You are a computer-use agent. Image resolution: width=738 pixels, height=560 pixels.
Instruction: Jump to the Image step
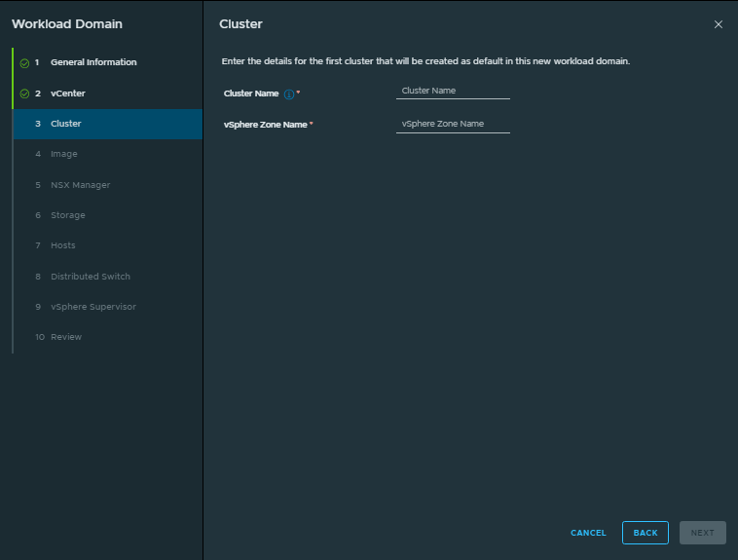click(64, 154)
